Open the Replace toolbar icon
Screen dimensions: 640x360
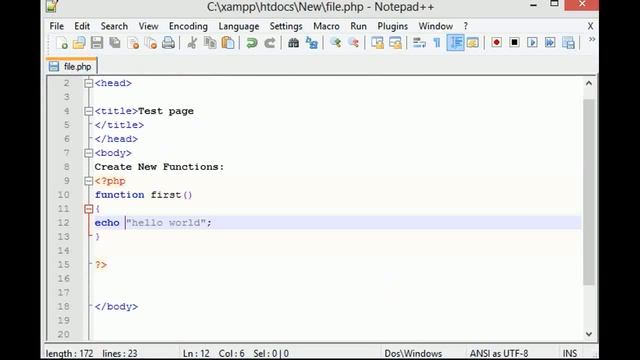click(311, 43)
